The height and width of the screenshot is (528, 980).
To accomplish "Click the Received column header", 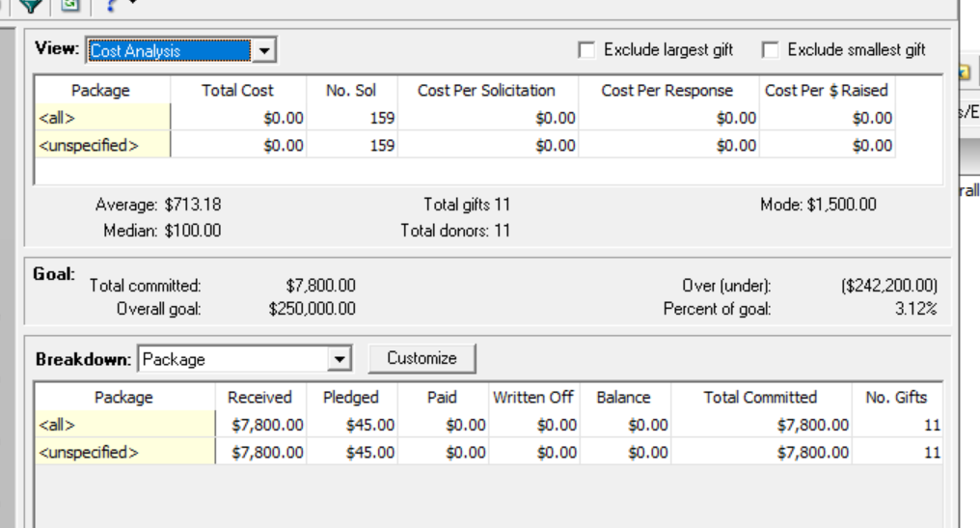I will click(260, 398).
